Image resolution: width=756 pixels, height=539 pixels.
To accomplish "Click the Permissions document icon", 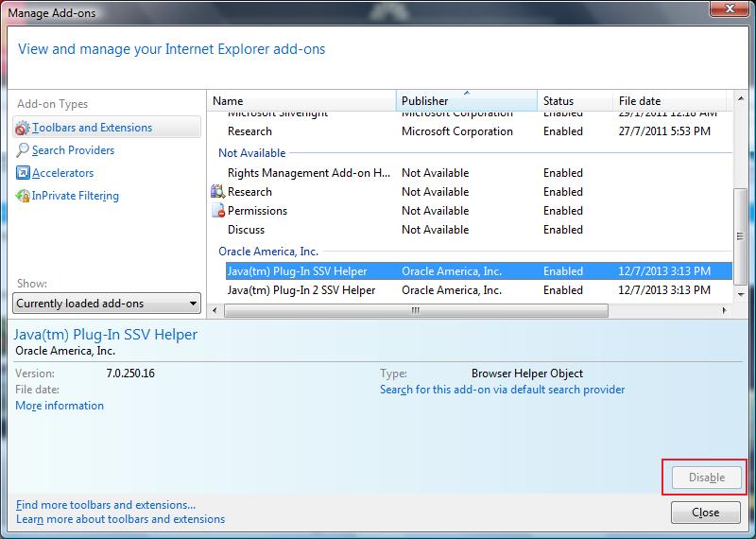I will click(218, 210).
